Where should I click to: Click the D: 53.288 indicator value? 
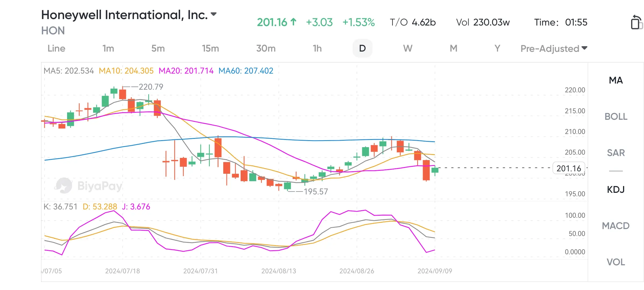[100, 207]
